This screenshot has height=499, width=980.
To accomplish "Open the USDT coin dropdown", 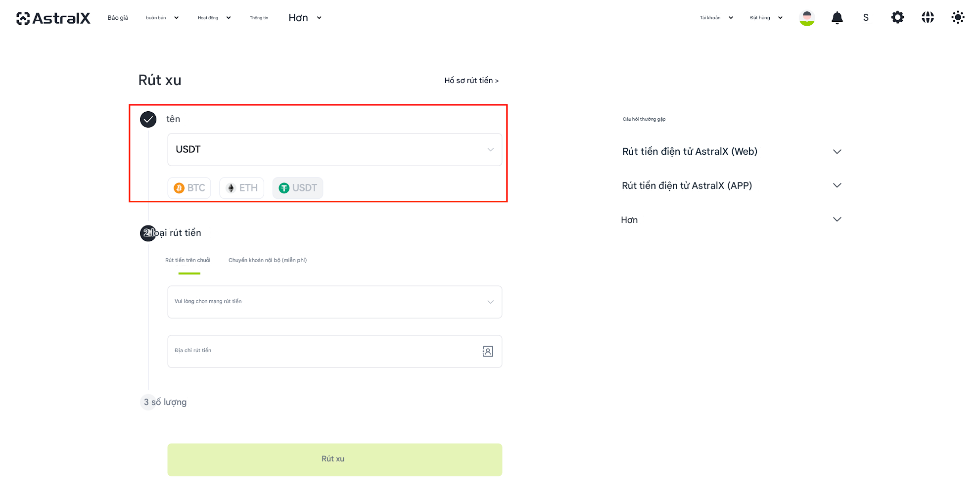I will click(x=335, y=149).
